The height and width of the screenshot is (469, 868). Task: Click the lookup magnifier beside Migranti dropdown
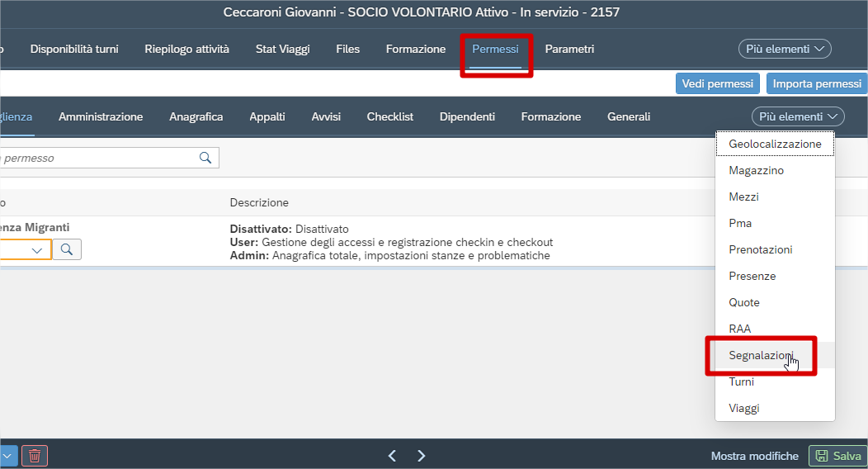(67, 249)
